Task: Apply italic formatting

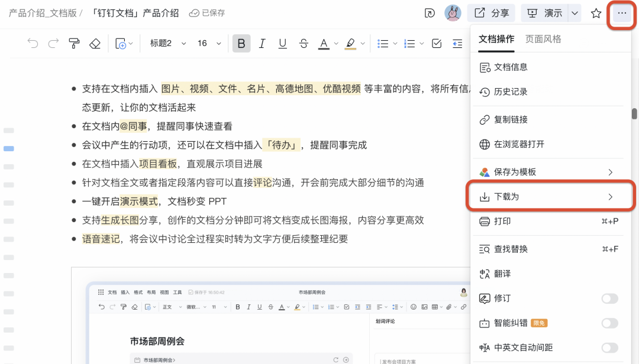Action: point(262,43)
